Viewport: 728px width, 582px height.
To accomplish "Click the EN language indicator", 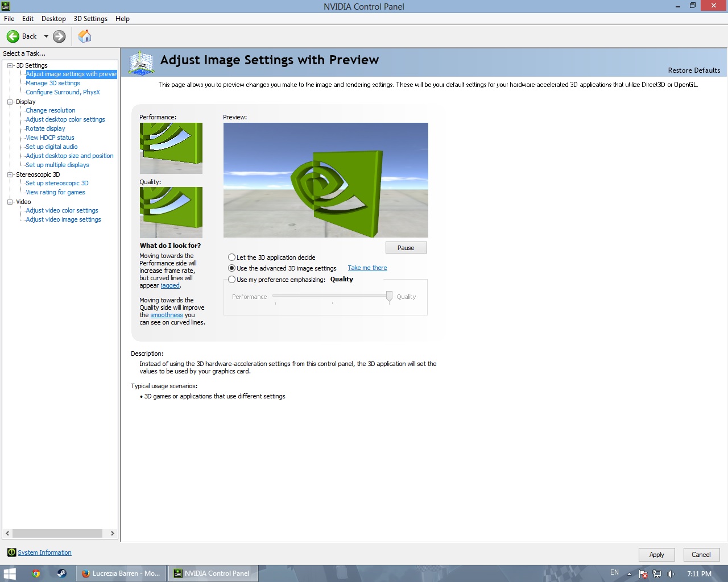I will [614, 572].
